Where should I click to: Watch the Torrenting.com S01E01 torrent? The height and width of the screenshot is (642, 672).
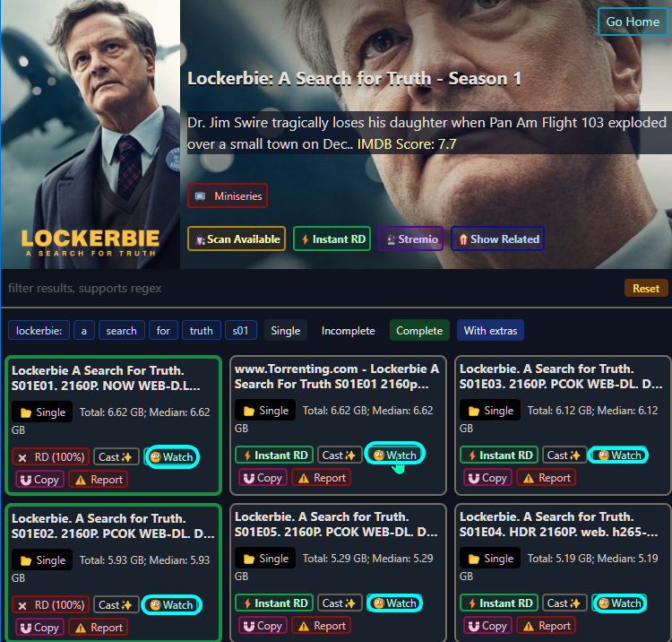pos(395,455)
